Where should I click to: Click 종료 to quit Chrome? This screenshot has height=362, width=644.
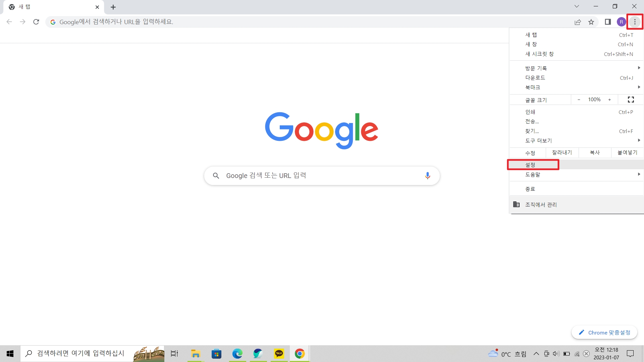pyautogui.click(x=530, y=189)
